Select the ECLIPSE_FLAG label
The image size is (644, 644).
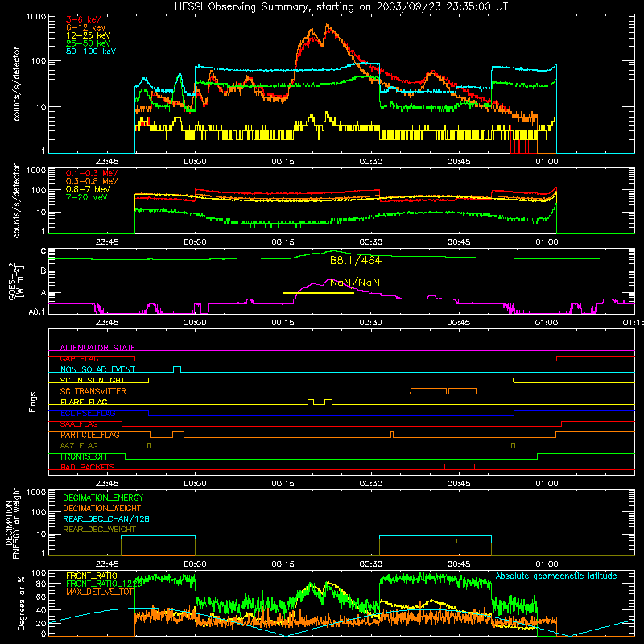point(88,413)
